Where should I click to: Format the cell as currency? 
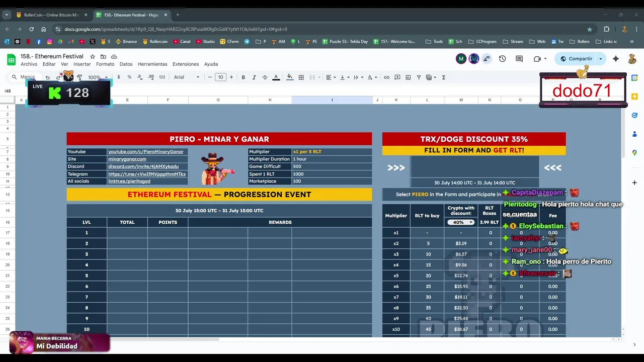118,77
